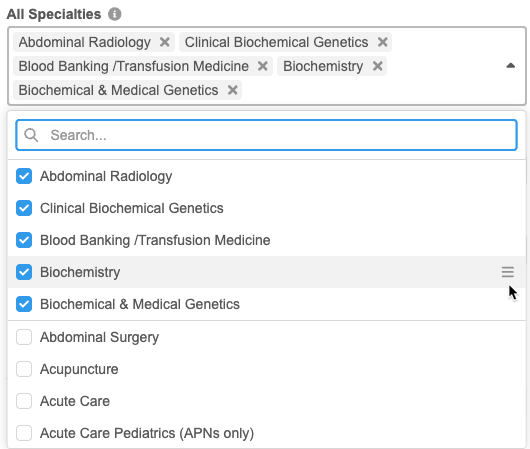Check the Abdominal Surgery option
This screenshot has height=449, width=530.
[x=24, y=337]
